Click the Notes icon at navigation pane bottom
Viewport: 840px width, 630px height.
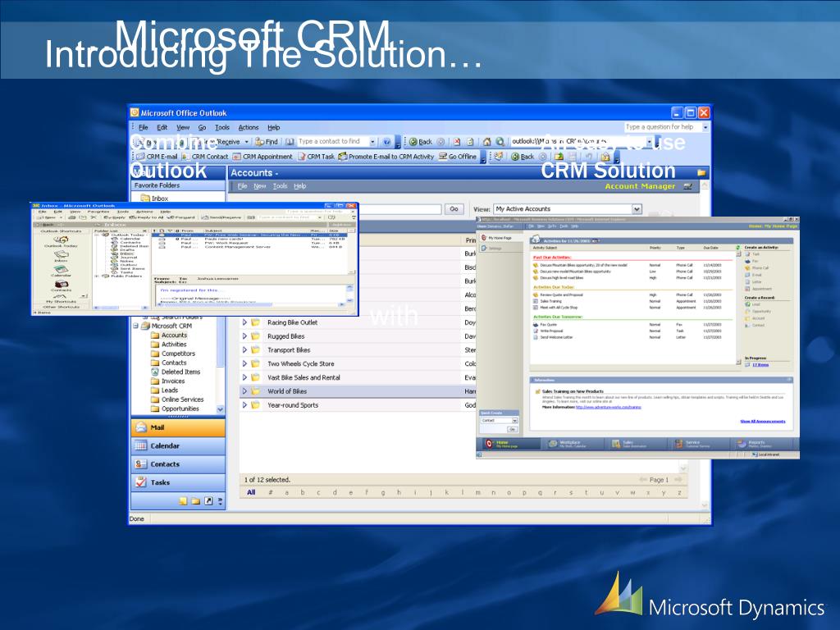click(x=183, y=501)
